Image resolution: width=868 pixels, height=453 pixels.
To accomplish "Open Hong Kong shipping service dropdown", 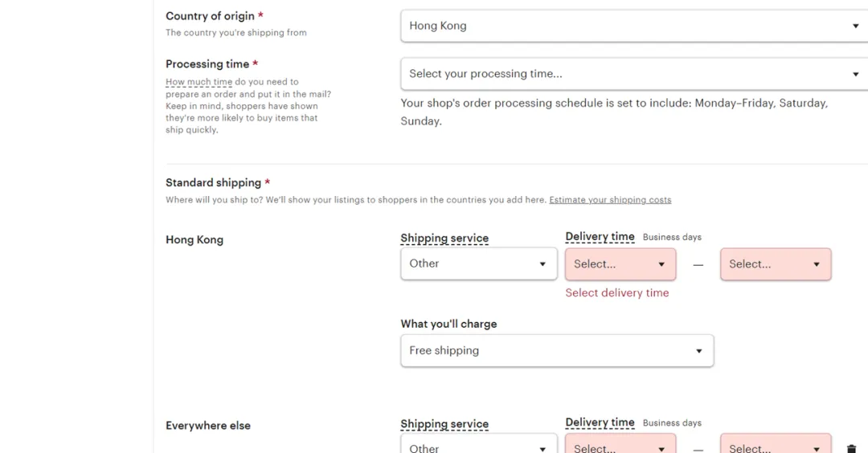I will click(x=478, y=263).
